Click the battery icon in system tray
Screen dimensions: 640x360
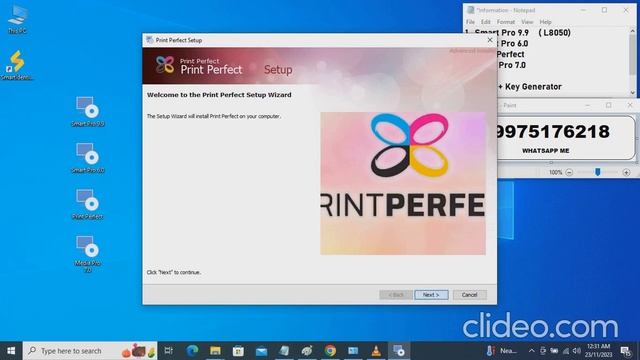point(554,351)
